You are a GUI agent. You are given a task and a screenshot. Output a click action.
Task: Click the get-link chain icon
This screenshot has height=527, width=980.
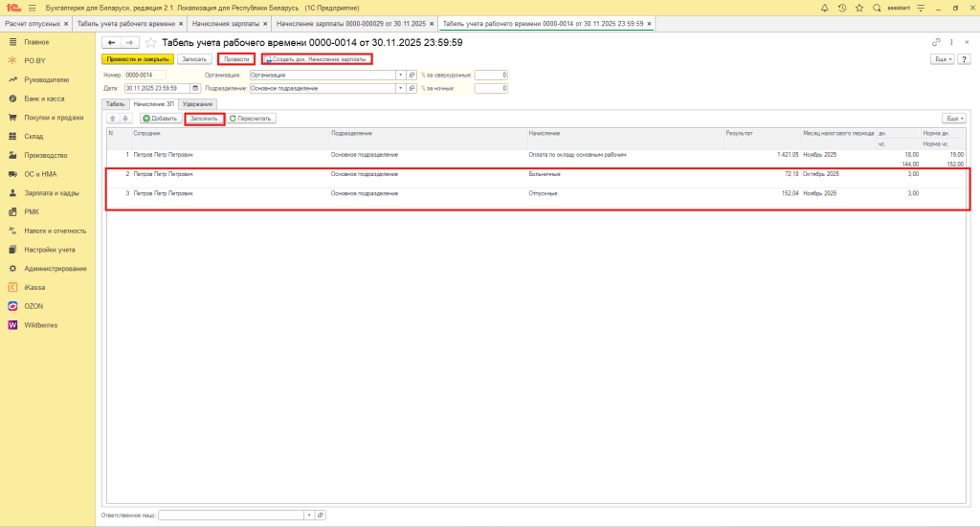click(x=936, y=43)
